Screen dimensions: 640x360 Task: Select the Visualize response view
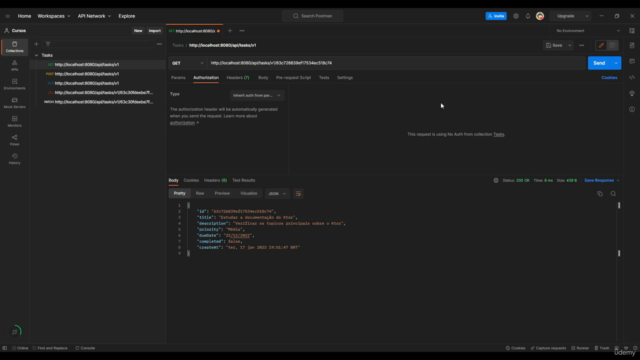click(249, 193)
